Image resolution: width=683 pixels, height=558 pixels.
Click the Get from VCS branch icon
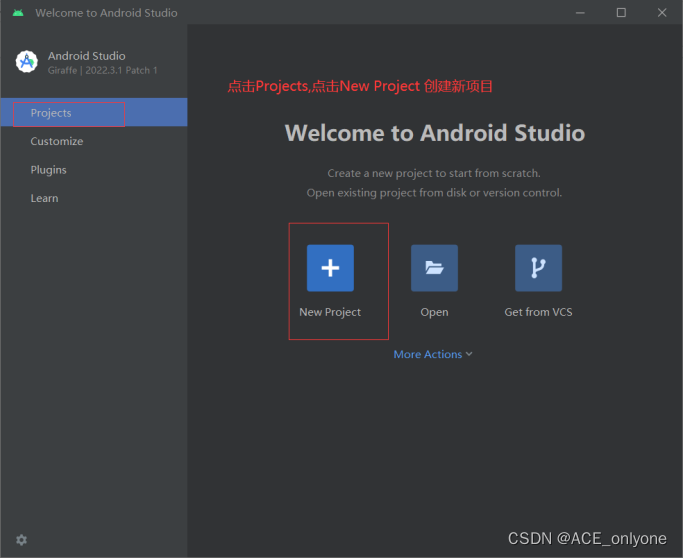538,268
